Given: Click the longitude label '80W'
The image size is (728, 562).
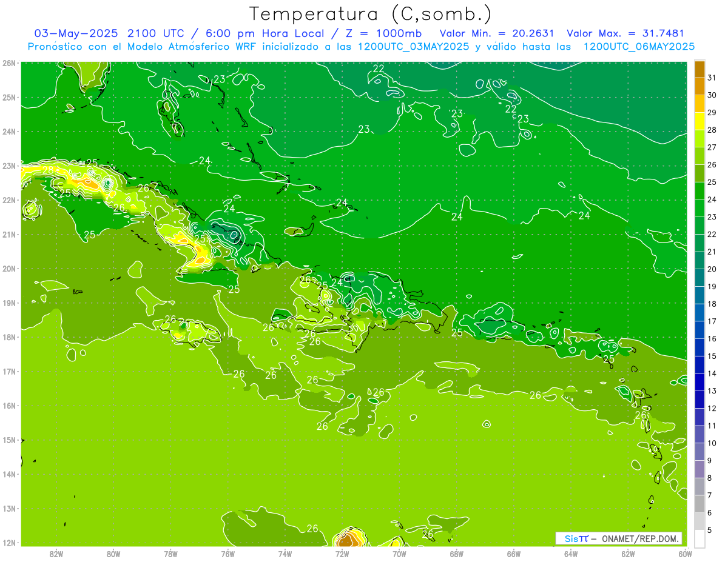Looking at the screenshot, I should coord(113,554).
